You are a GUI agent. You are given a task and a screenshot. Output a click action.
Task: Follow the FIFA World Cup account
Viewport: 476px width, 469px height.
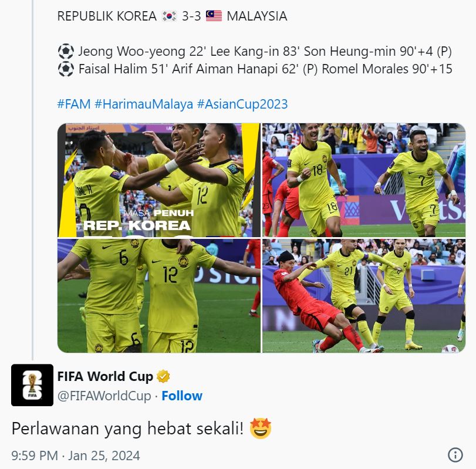(x=182, y=396)
